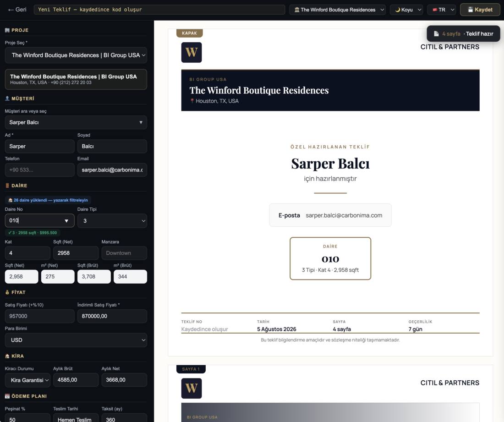Click the SAYFA 1 page tab label

tap(191, 369)
